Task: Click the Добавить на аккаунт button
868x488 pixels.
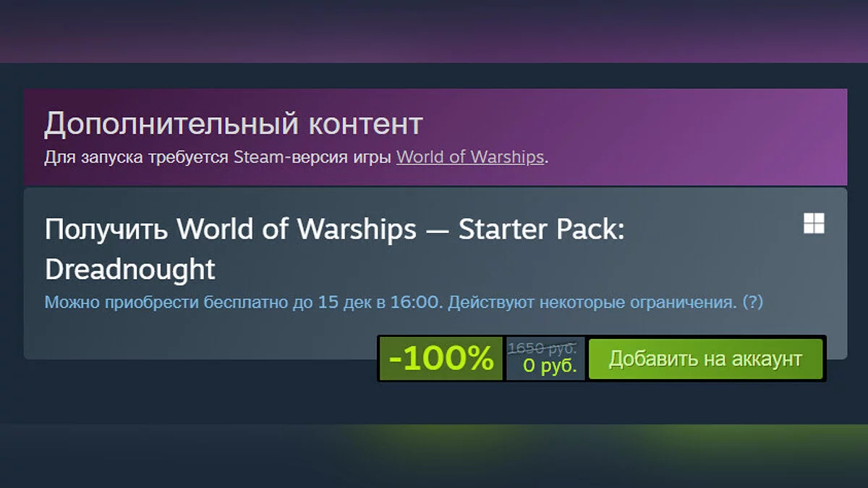Action: point(705,359)
